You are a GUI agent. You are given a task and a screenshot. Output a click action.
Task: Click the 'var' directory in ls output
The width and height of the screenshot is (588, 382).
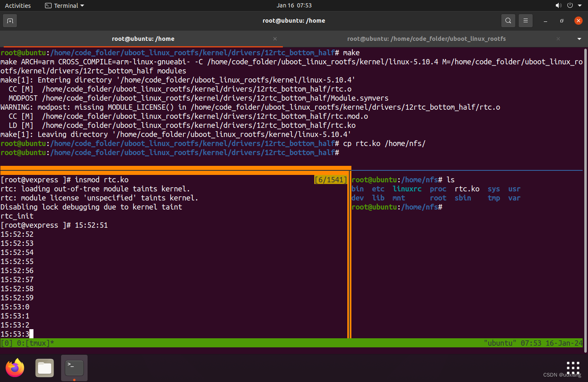tap(514, 198)
